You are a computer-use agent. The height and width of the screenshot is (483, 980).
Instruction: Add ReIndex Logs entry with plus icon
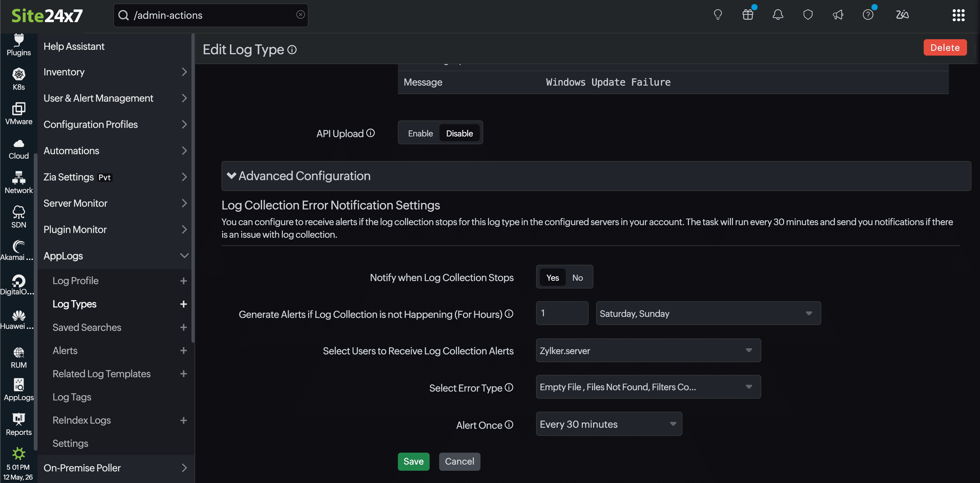pos(183,420)
